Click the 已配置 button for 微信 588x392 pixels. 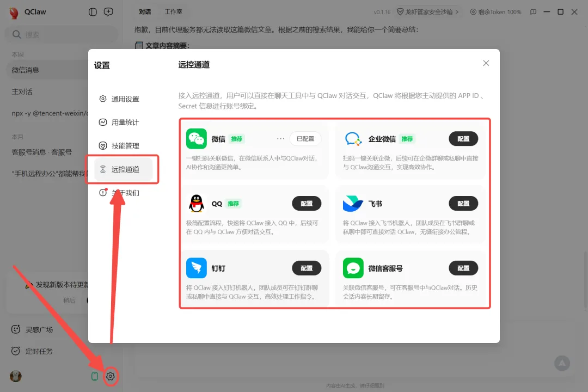tap(305, 139)
